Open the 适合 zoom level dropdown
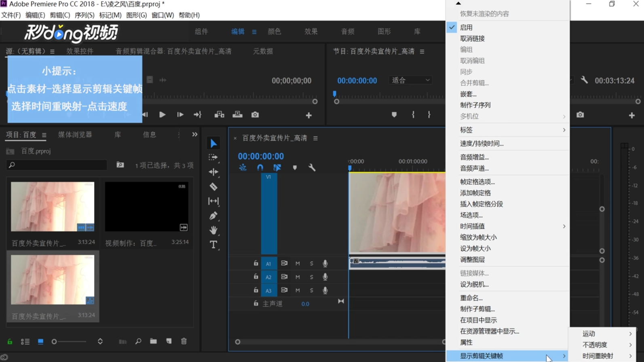The image size is (644, 362). (410, 80)
